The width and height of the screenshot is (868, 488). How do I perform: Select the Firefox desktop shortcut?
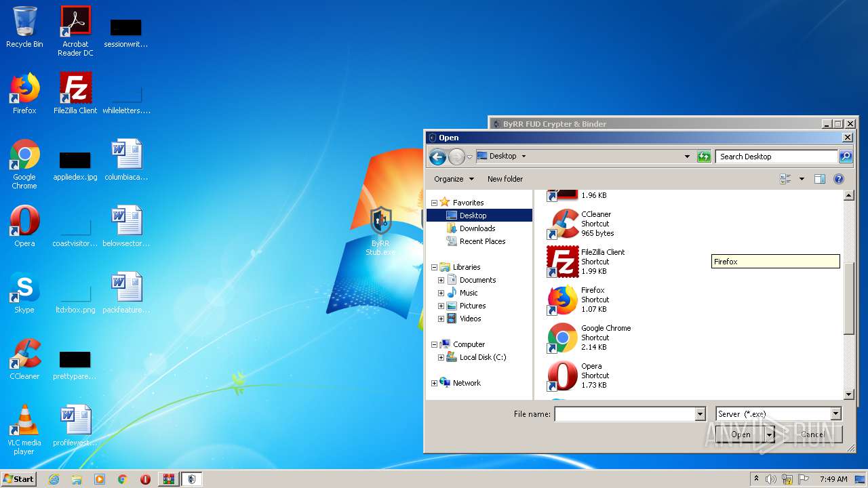pyautogui.click(x=24, y=94)
